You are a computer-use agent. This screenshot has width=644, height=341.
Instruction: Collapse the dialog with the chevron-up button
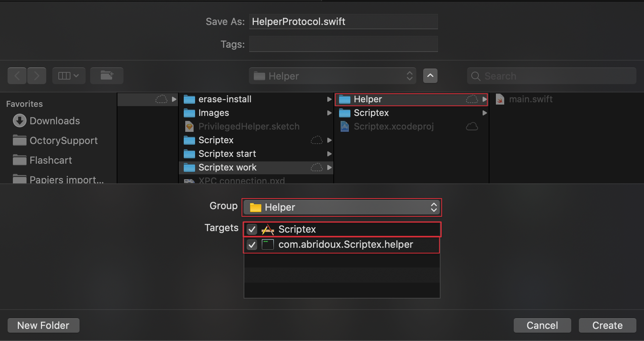[x=430, y=76]
